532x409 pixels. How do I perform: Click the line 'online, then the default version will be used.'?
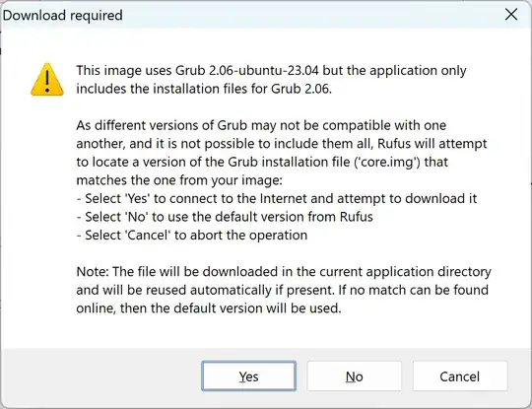pos(209,308)
